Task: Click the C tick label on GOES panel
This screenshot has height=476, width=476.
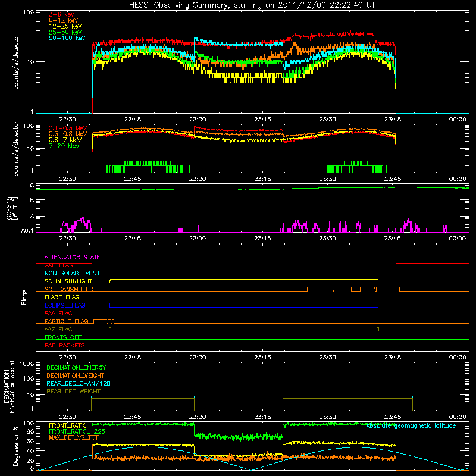Action: (32, 186)
